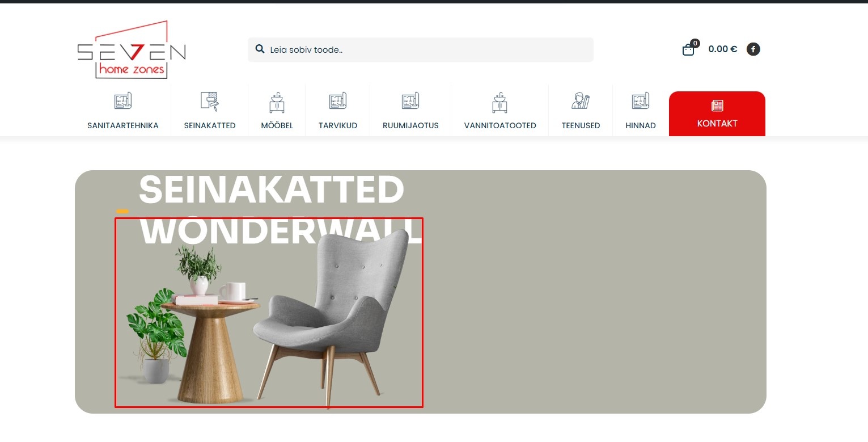The height and width of the screenshot is (442, 868).
Task: Select the SANITAARTEHNIKA menu label
Action: click(x=123, y=125)
